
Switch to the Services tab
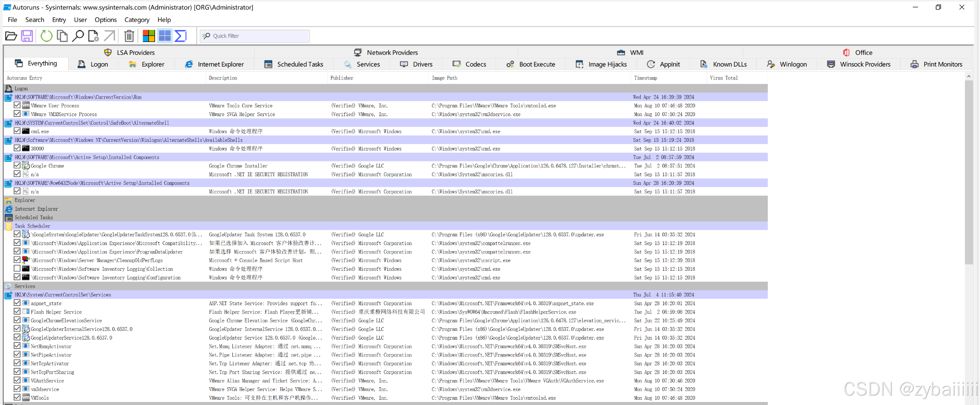(x=362, y=64)
